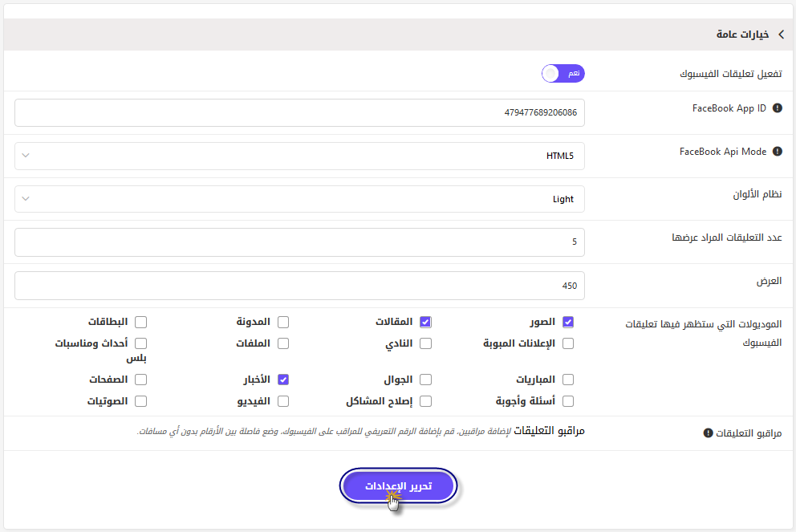796x532 pixels.
Task: Click the FaceBook App ID info icon
Action: [778, 108]
